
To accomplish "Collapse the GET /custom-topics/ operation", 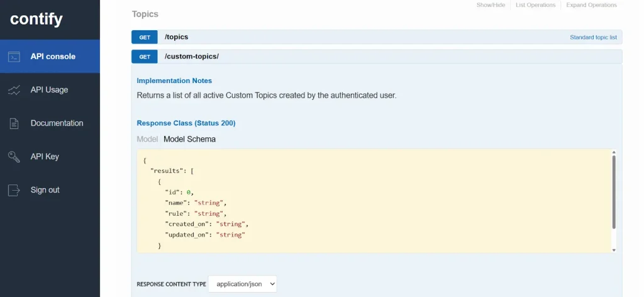I will (x=192, y=57).
